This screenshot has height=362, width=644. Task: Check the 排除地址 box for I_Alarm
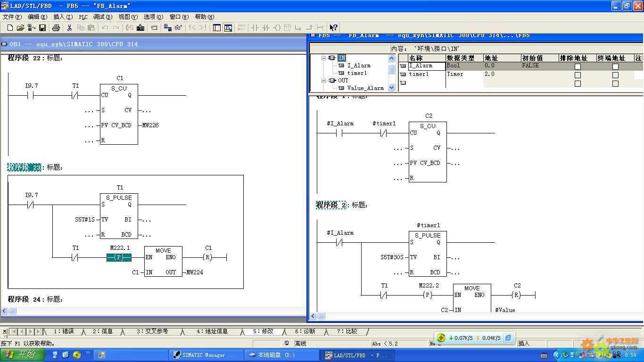(578, 66)
